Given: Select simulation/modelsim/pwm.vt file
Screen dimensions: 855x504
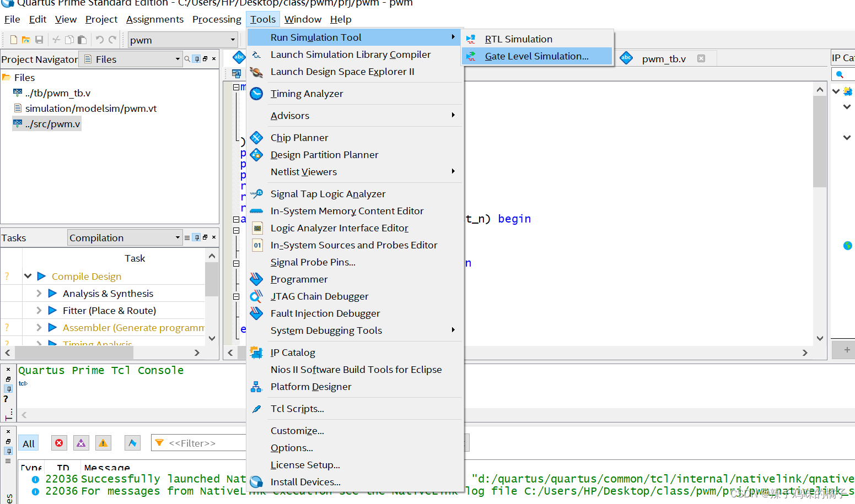Looking at the screenshot, I should 91,109.
